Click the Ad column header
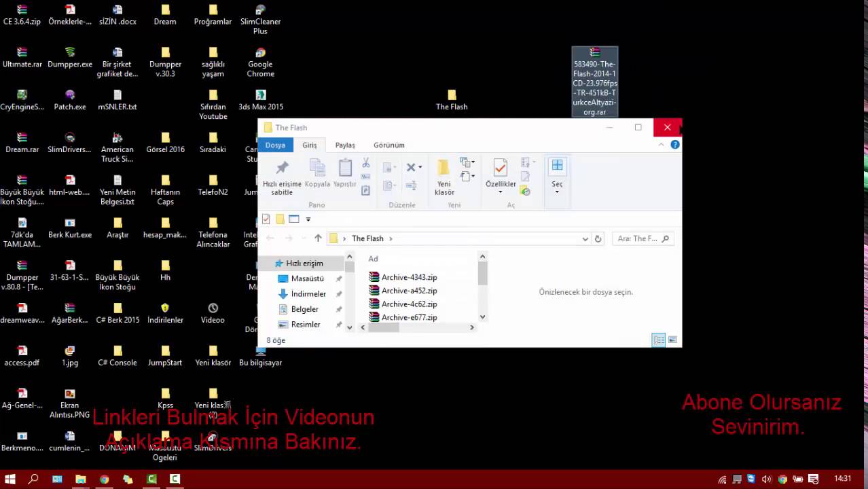This screenshot has width=868, height=489. 373,259
